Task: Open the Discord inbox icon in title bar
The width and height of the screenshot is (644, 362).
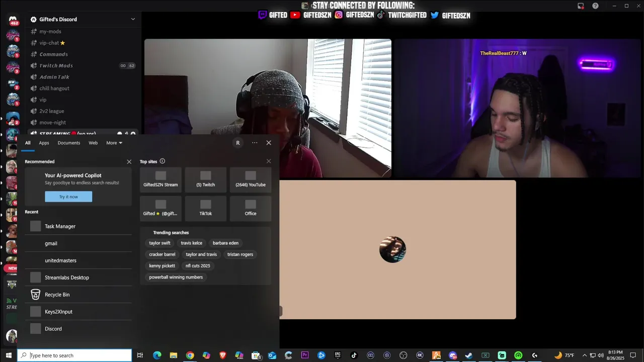Action: click(581, 6)
